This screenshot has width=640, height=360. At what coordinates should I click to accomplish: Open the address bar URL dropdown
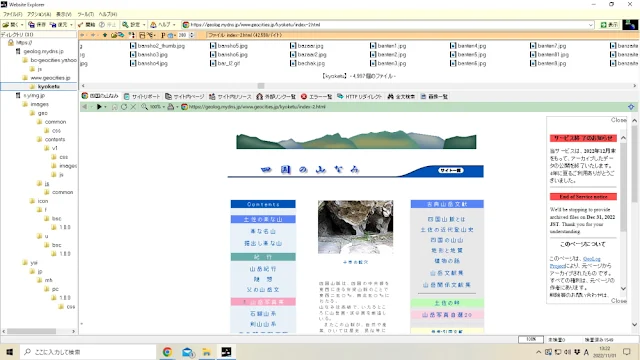point(591,25)
